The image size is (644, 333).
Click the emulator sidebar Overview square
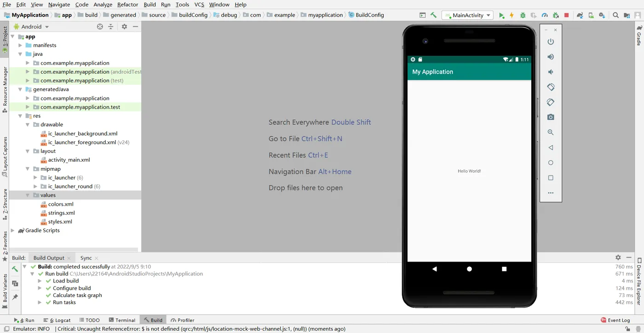point(551,178)
